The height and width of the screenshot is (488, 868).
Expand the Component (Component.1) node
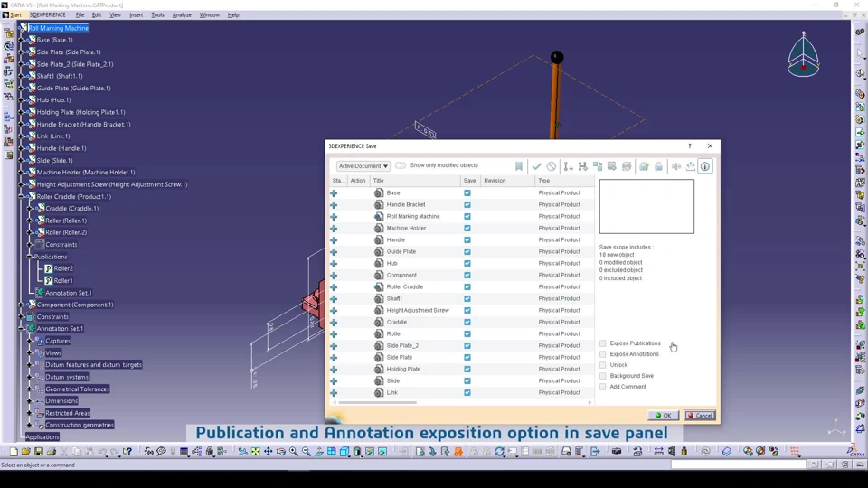pyautogui.click(x=22, y=305)
